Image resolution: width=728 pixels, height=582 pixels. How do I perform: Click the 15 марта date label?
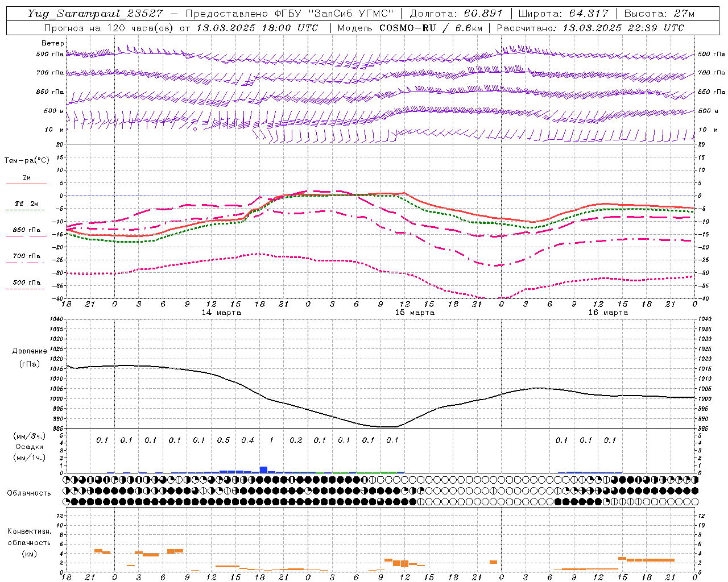(x=415, y=313)
